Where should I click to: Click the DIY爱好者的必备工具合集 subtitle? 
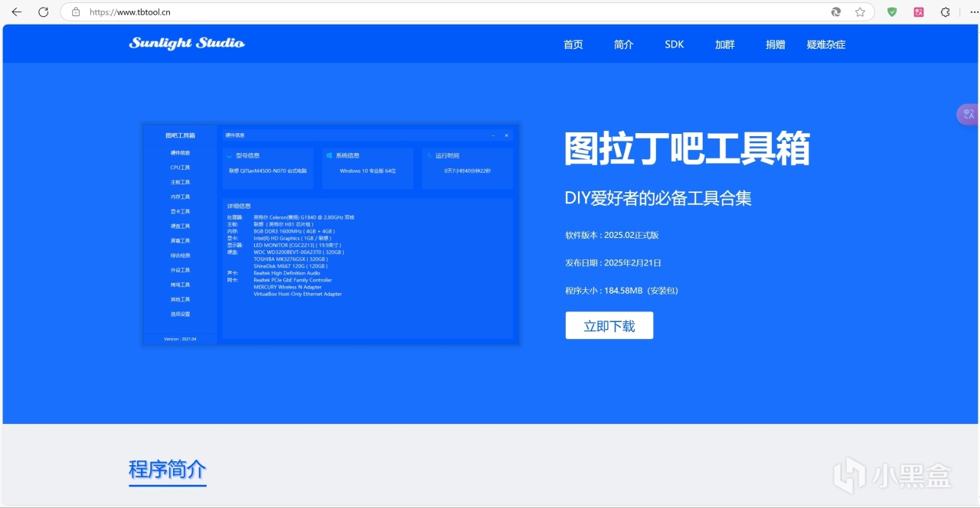pyautogui.click(x=658, y=198)
